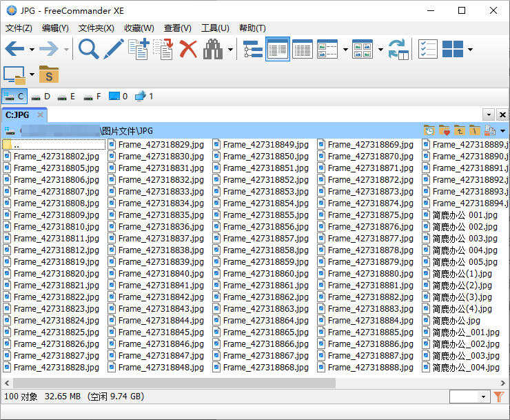Open the favorite folders heart icon

(445, 130)
